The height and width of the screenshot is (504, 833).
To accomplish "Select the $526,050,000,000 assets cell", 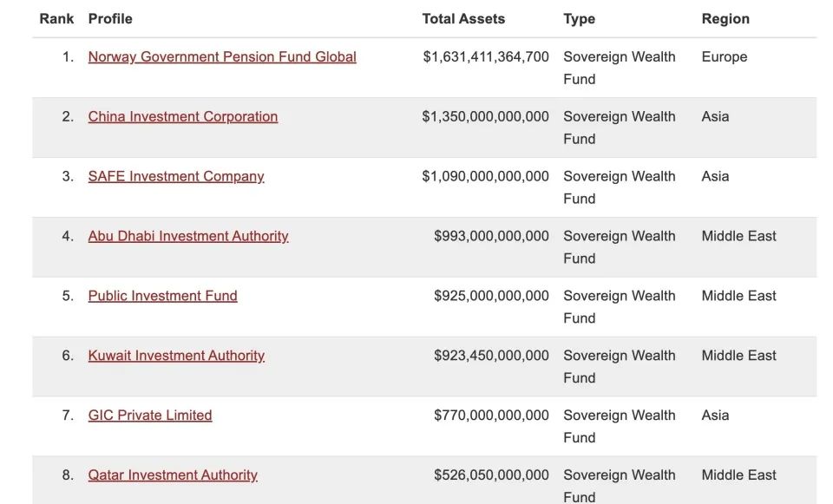I will [491, 476].
